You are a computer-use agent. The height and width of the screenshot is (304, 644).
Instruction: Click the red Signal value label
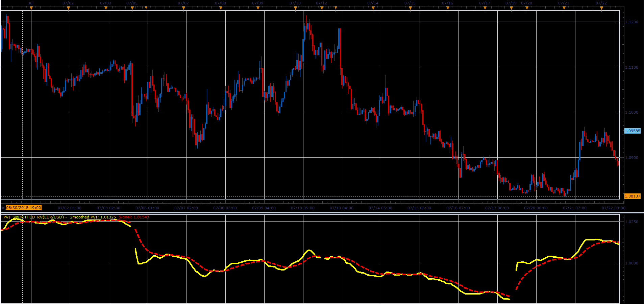pos(134,217)
